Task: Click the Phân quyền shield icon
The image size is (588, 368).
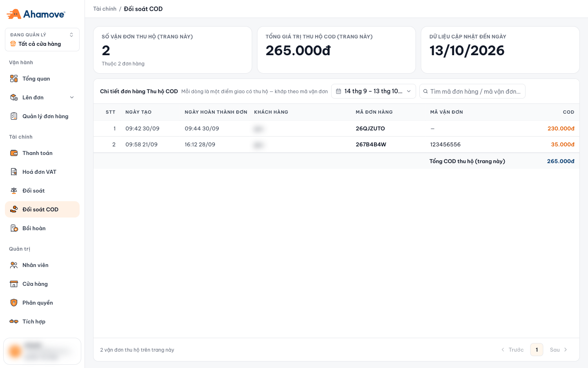Action: pyautogui.click(x=14, y=303)
